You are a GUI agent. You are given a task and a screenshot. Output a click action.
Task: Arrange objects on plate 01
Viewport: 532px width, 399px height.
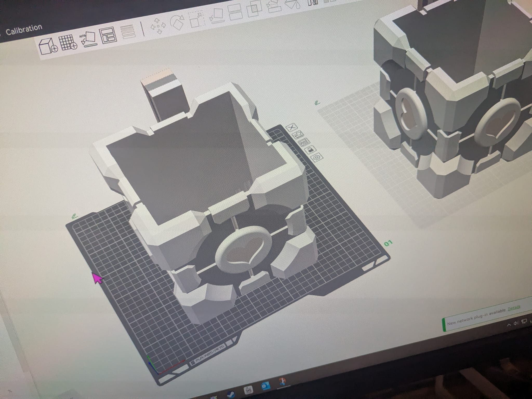pos(305,142)
